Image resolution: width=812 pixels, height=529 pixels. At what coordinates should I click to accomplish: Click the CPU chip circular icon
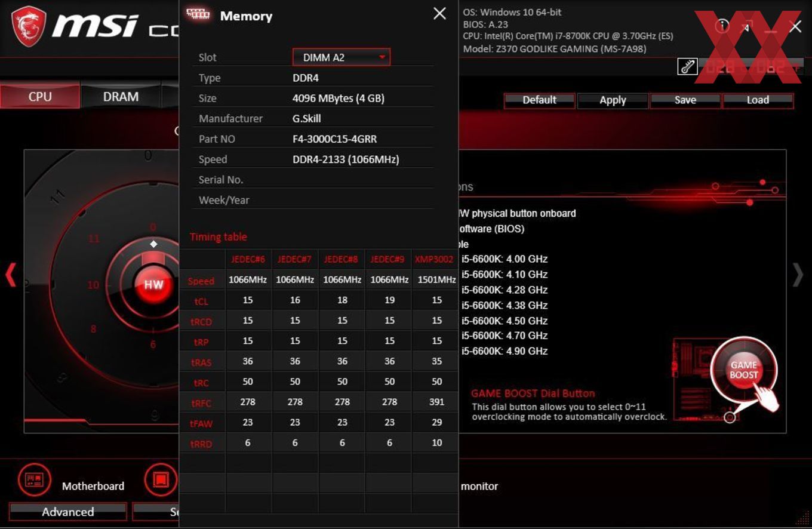[x=161, y=479]
